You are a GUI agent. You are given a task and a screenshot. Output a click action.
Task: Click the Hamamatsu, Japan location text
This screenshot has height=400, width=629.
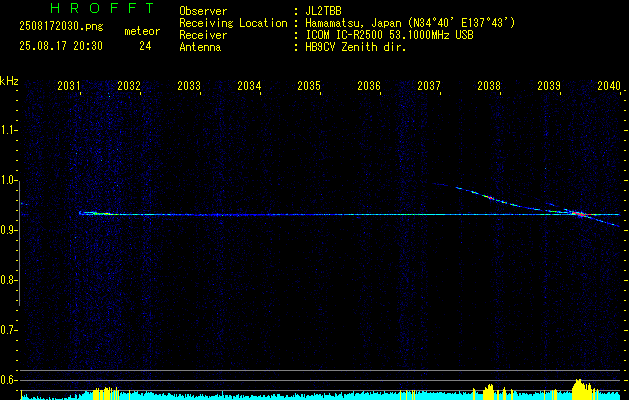(x=410, y=23)
